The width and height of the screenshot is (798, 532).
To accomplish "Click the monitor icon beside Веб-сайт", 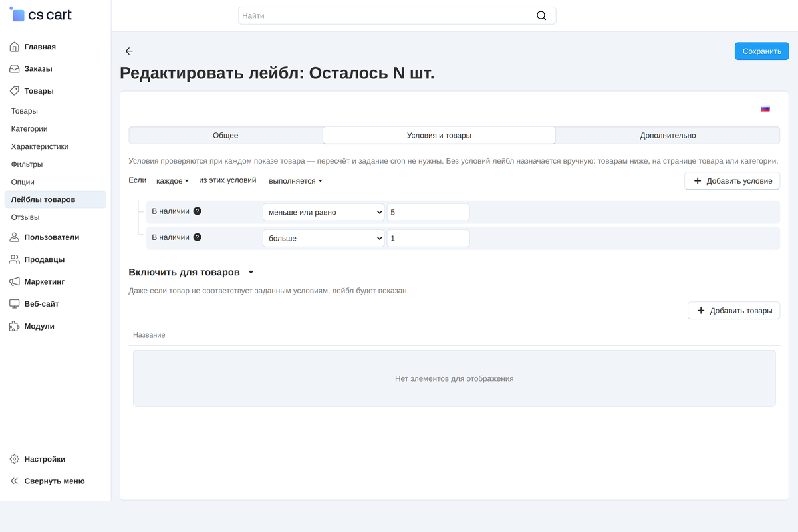I will point(15,304).
